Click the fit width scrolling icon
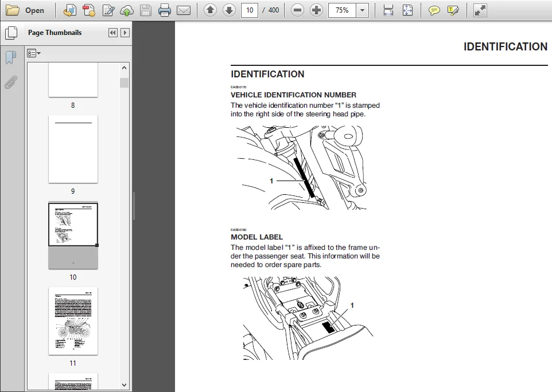Screen dimensions: 552x392 [x=388, y=10]
